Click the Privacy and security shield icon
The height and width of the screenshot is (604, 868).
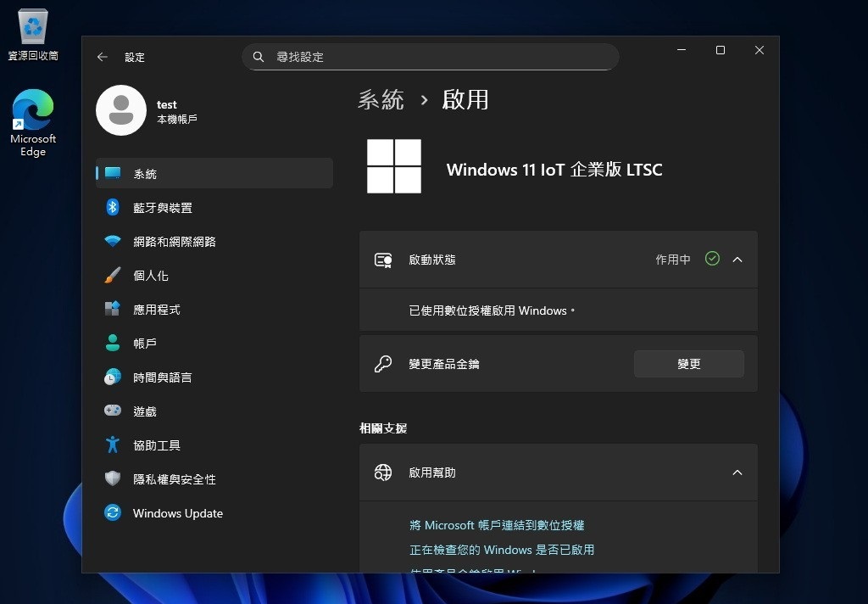tap(113, 479)
